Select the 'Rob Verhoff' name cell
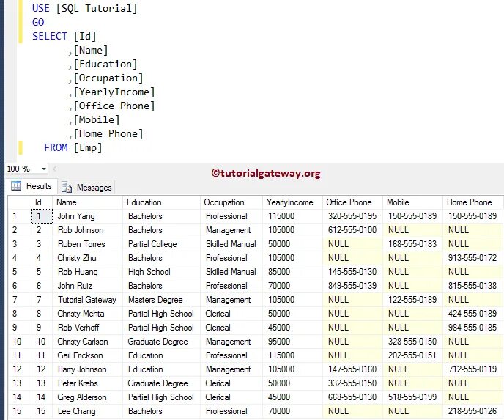This screenshot has width=504, height=420. 87,328
